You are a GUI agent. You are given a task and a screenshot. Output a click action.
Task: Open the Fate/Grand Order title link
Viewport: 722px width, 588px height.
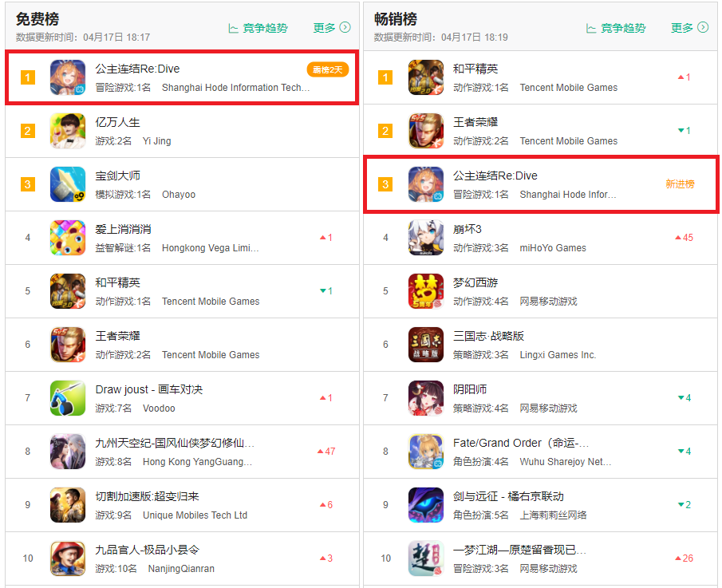pyautogui.click(x=521, y=443)
